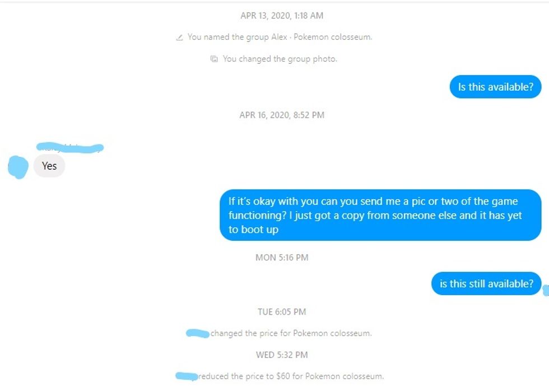Screen dimensions: 549x392
Task: Click the MON 5:16 PM timestamp
Action: click(x=282, y=258)
